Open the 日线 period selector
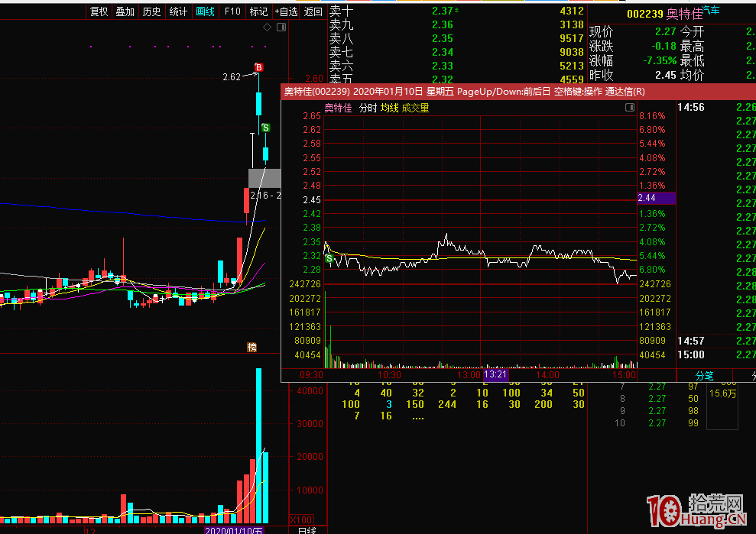 click(x=306, y=529)
